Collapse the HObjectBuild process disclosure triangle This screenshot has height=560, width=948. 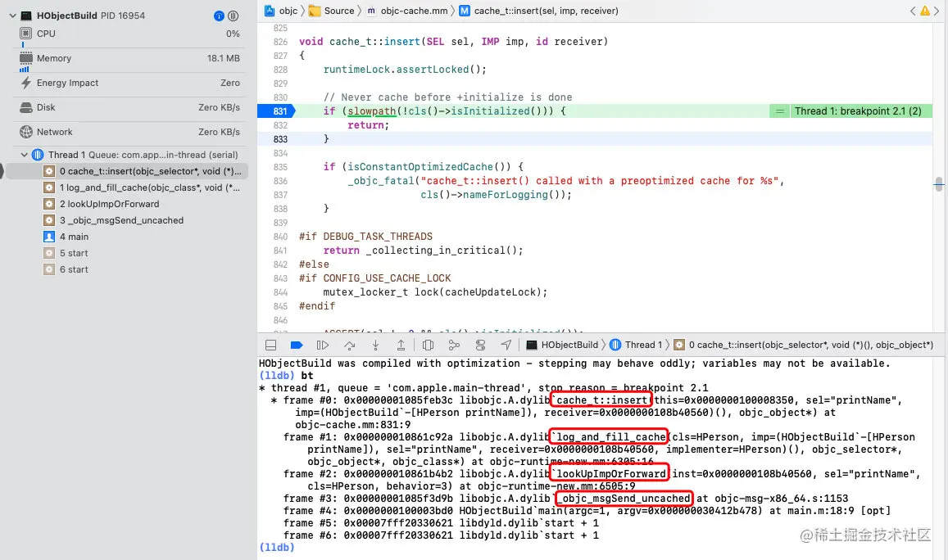pyautogui.click(x=12, y=16)
